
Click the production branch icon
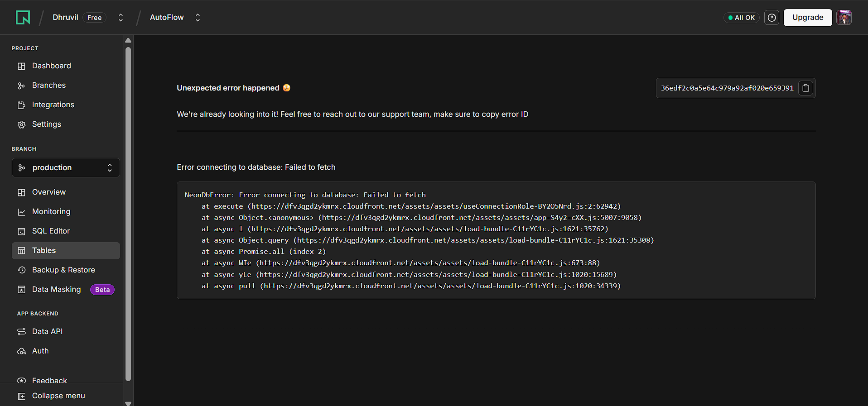click(x=21, y=168)
